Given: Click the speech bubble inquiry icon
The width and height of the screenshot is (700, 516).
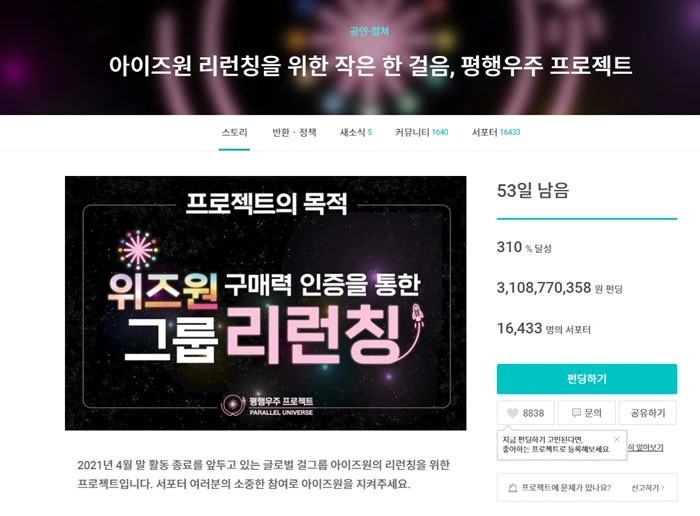Looking at the screenshot, I should click(576, 413).
